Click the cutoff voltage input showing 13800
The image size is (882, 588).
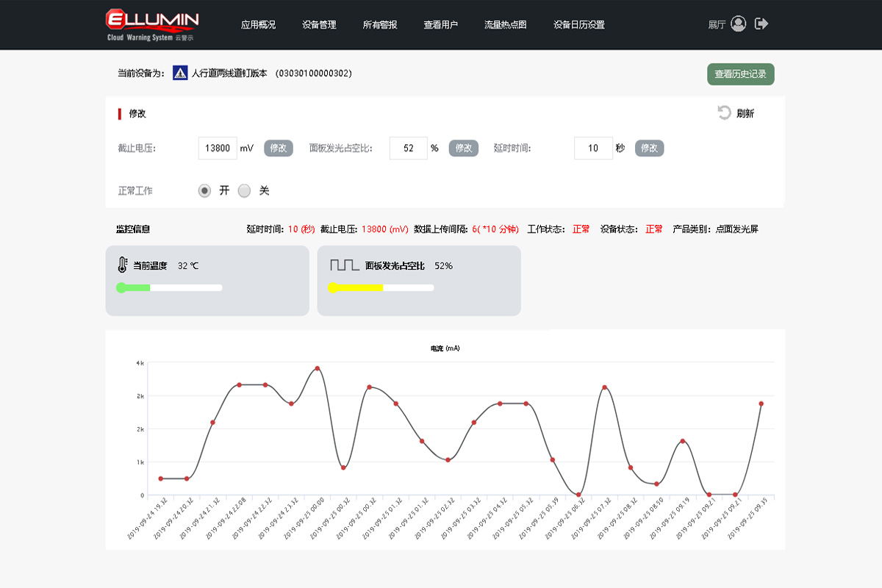click(x=218, y=148)
